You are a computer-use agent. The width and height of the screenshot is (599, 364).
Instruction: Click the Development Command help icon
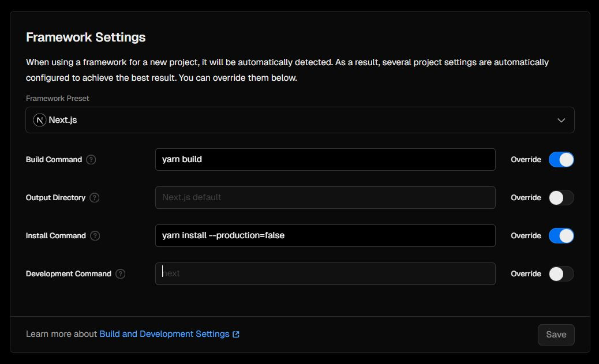pos(121,274)
